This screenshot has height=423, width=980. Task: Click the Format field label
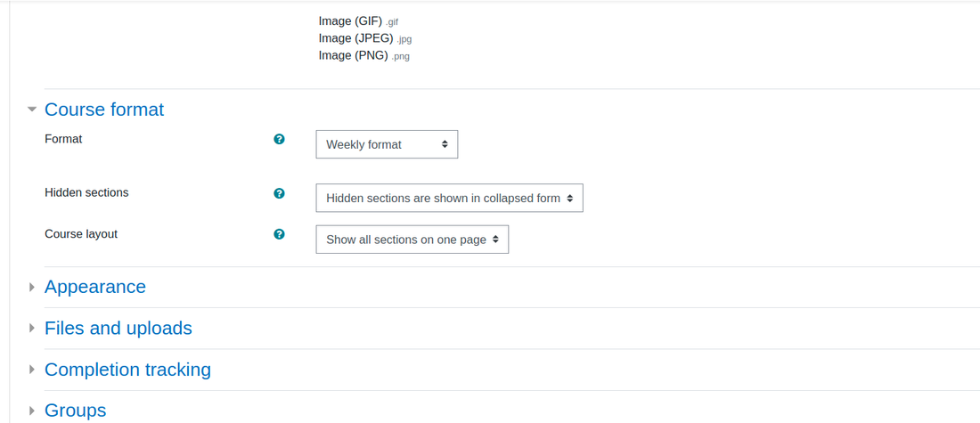(x=63, y=139)
